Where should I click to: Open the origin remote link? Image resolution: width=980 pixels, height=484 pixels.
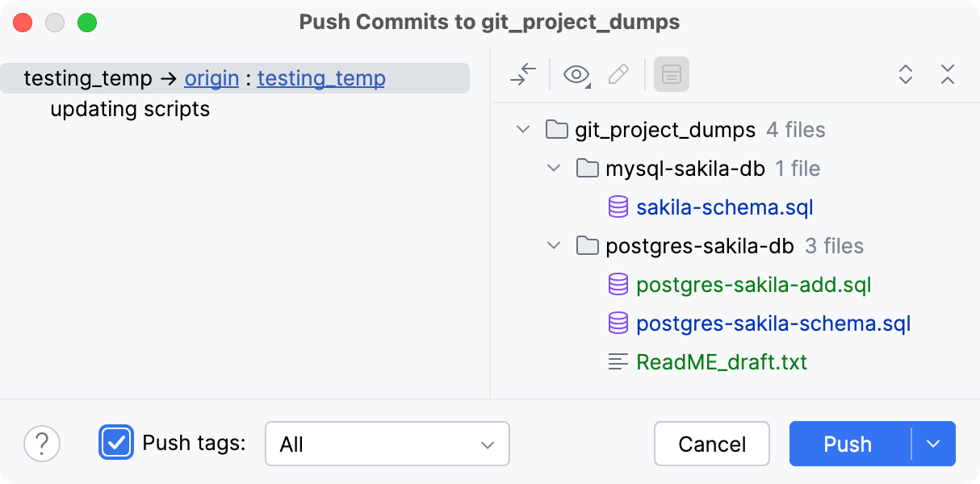pyautogui.click(x=211, y=78)
